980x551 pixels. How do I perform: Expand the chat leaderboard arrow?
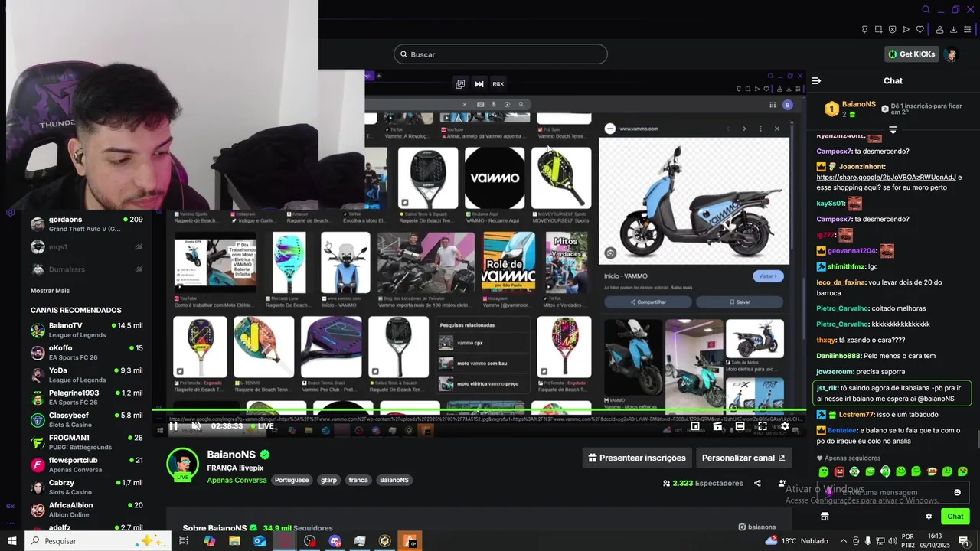click(893, 130)
